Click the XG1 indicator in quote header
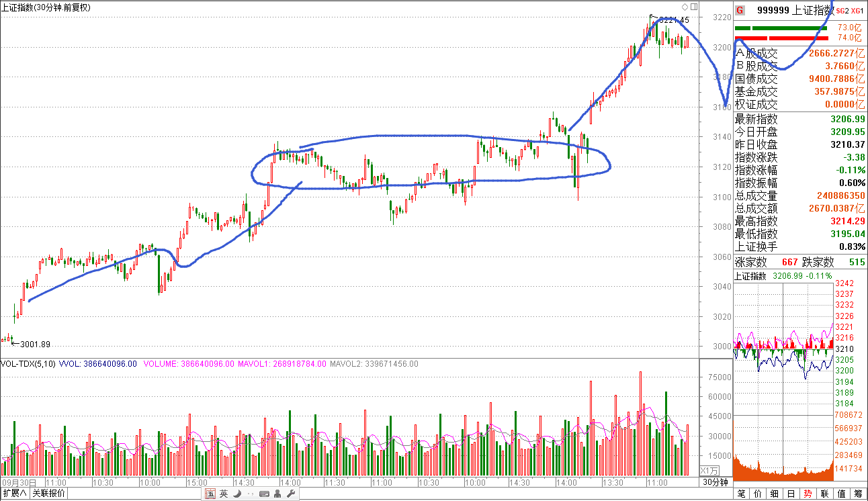Viewport: 868px width, 501px height. pos(857,10)
